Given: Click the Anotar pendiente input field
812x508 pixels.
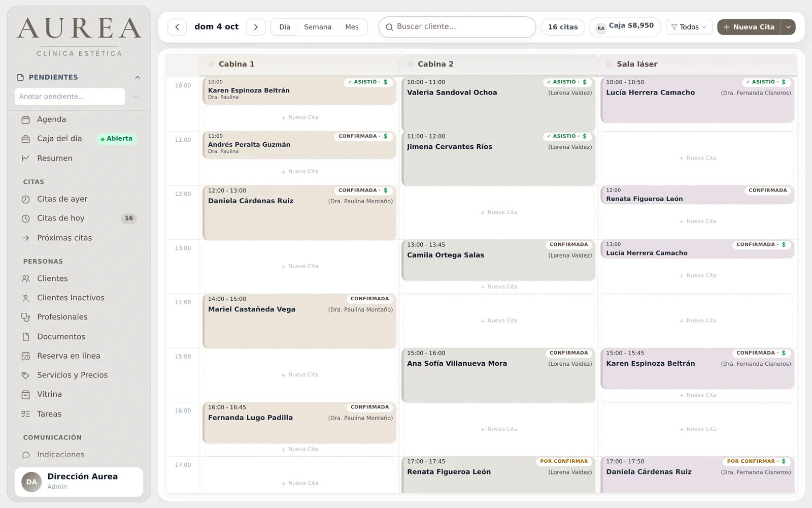Looking at the screenshot, I should [70, 97].
